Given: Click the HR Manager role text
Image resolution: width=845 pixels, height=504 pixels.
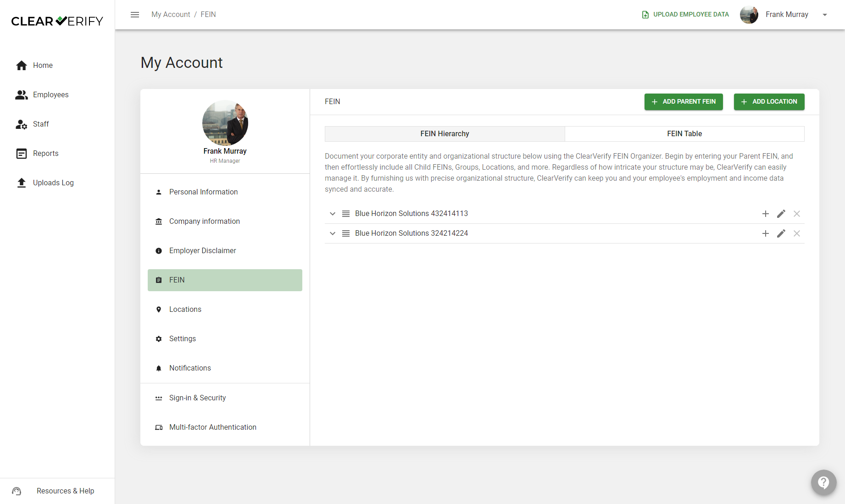Looking at the screenshot, I should coord(225,161).
